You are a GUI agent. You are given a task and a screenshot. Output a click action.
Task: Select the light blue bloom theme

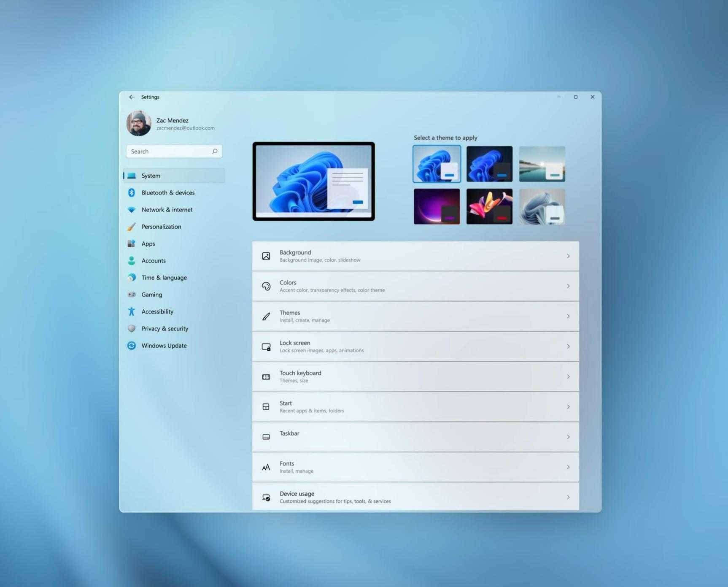coord(437,164)
